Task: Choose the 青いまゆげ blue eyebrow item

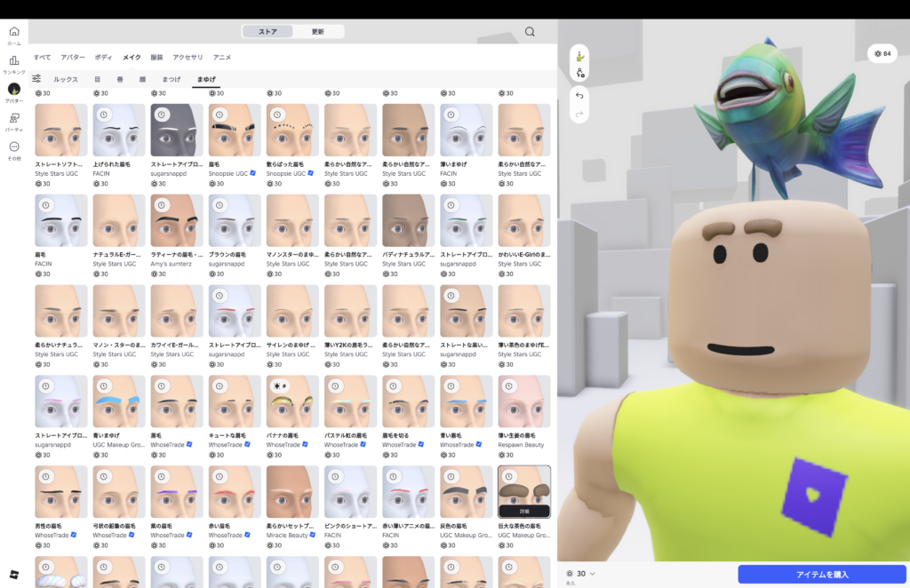Action: coord(119,401)
